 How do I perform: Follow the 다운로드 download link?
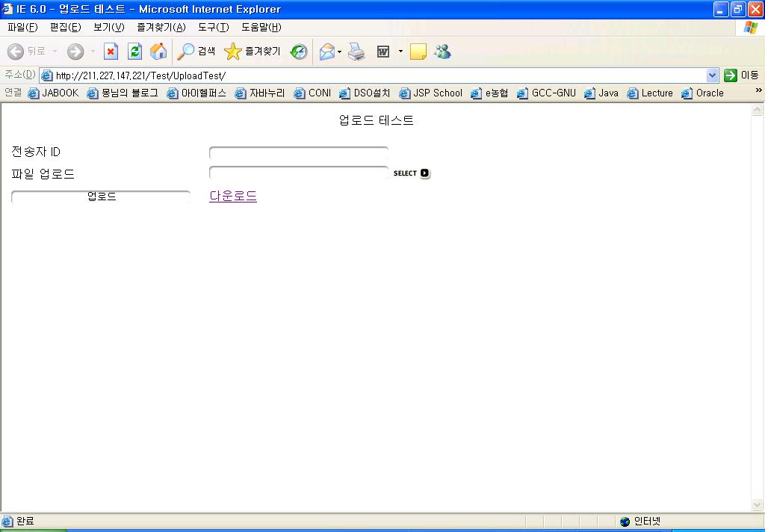tap(232, 195)
